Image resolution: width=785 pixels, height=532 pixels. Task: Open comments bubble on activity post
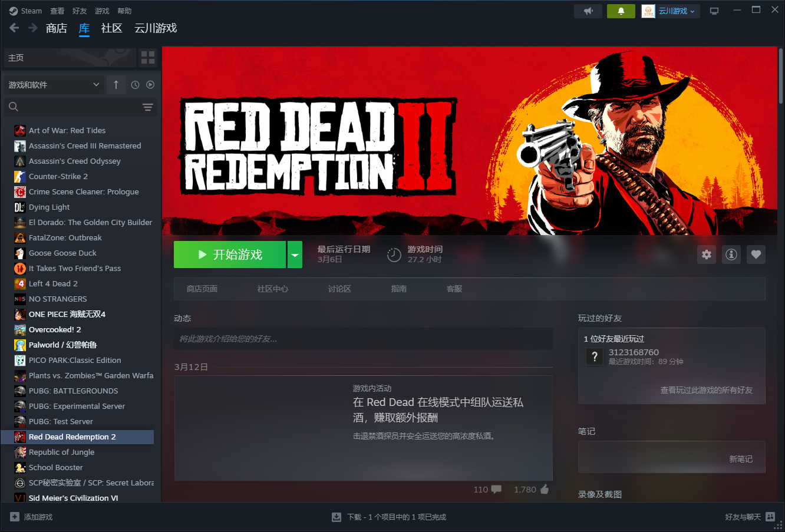[496, 489]
